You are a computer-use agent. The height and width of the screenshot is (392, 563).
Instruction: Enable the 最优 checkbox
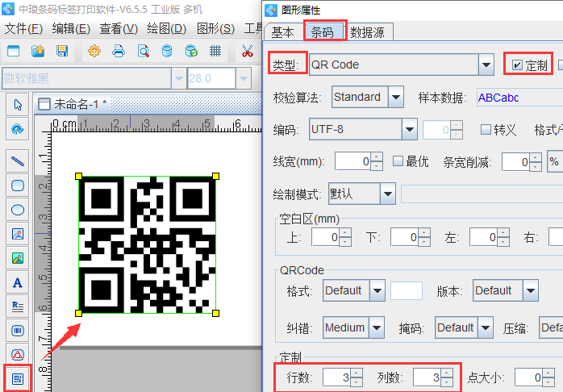(x=398, y=161)
